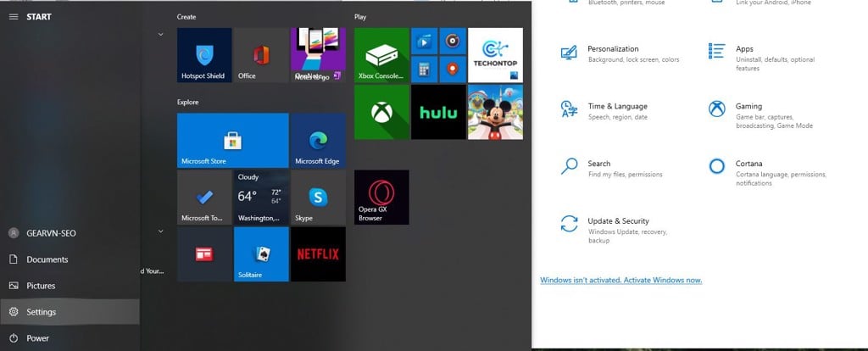Open the GEARVN-SEO user account
The height and width of the screenshot is (351, 868).
[x=70, y=233]
